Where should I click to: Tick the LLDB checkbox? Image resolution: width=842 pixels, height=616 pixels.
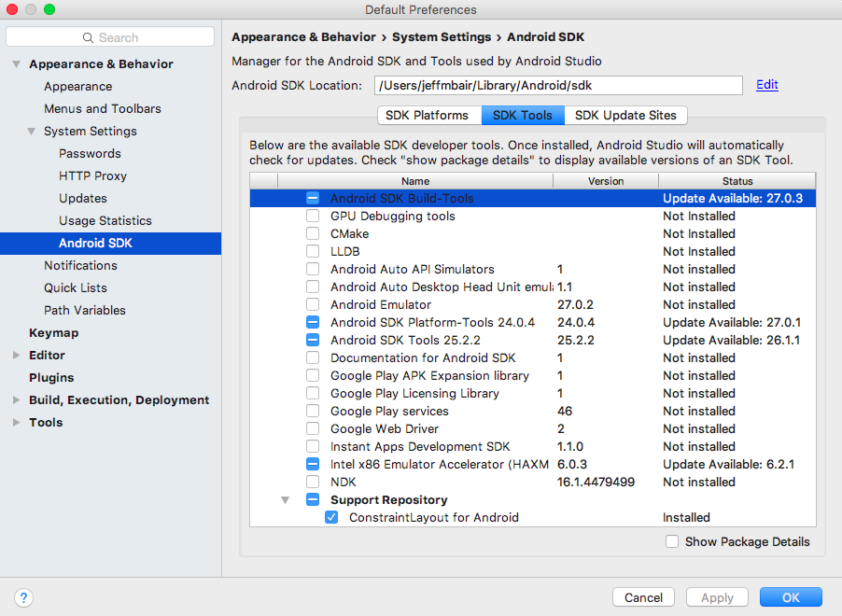point(313,251)
